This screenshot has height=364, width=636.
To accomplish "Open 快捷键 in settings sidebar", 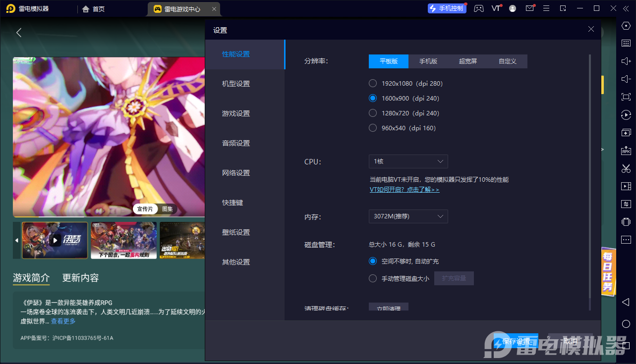I will pyautogui.click(x=245, y=203).
